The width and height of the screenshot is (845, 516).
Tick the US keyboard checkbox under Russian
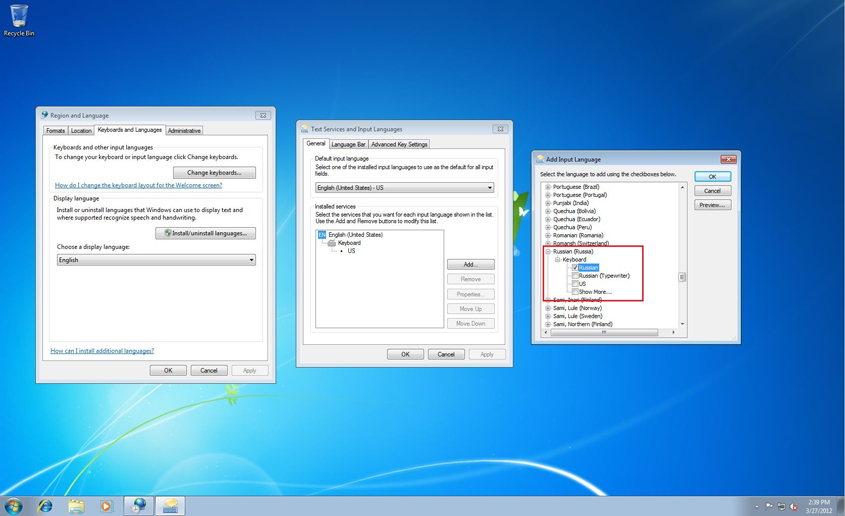point(575,284)
